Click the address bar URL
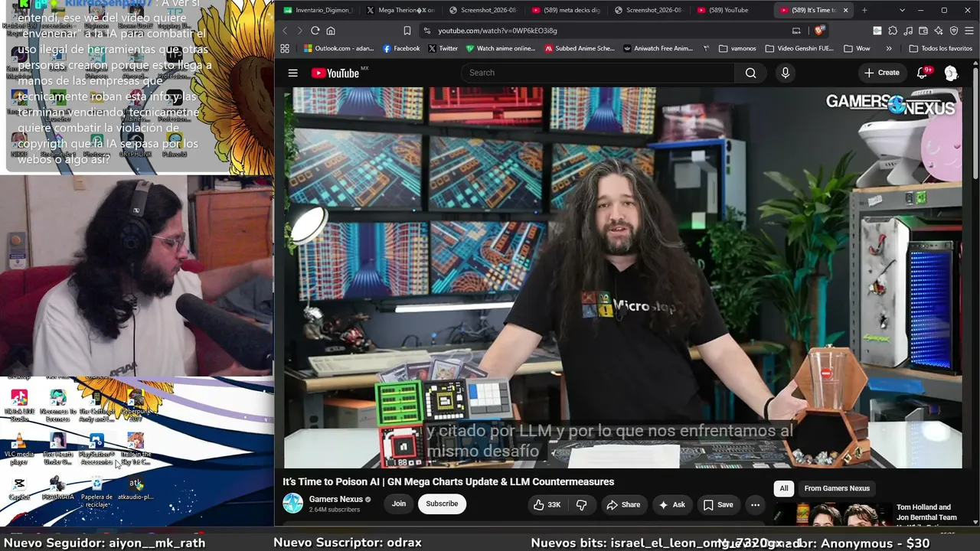 pos(498,31)
